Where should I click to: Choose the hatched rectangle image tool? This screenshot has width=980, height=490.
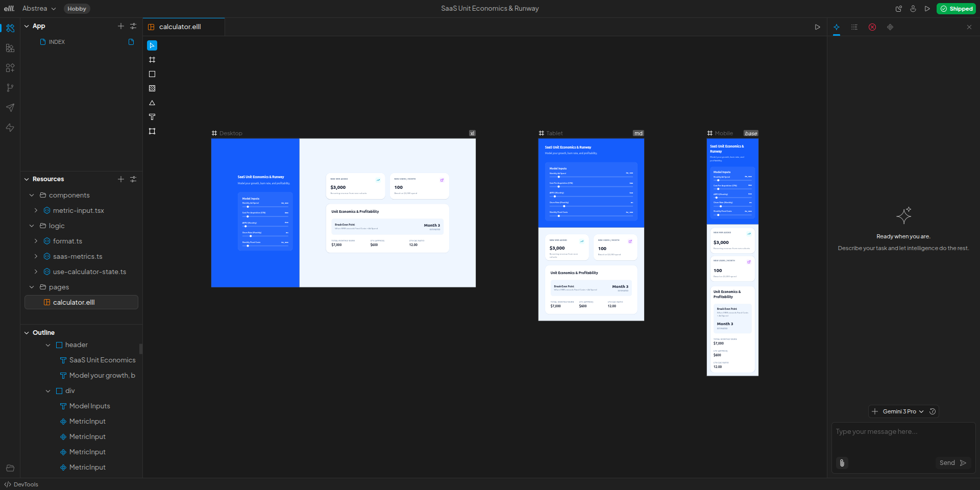pyautogui.click(x=152, y=88)
